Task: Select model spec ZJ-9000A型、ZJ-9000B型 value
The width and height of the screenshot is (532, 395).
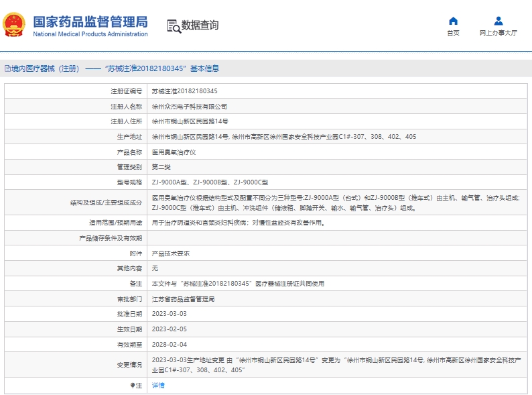Action: pos(210,182)
